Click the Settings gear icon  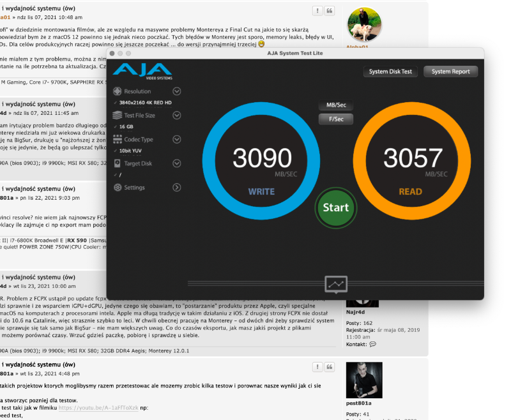click(x=118, y=188)
